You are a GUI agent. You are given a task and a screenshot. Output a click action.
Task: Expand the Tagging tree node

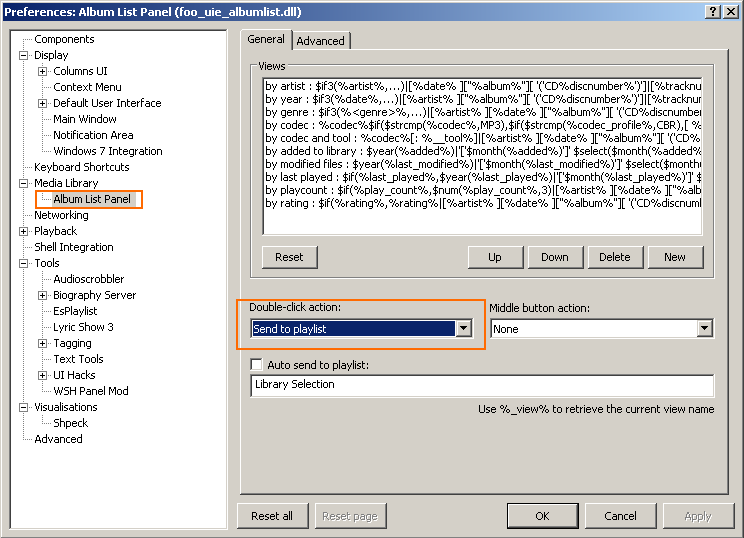43,343
